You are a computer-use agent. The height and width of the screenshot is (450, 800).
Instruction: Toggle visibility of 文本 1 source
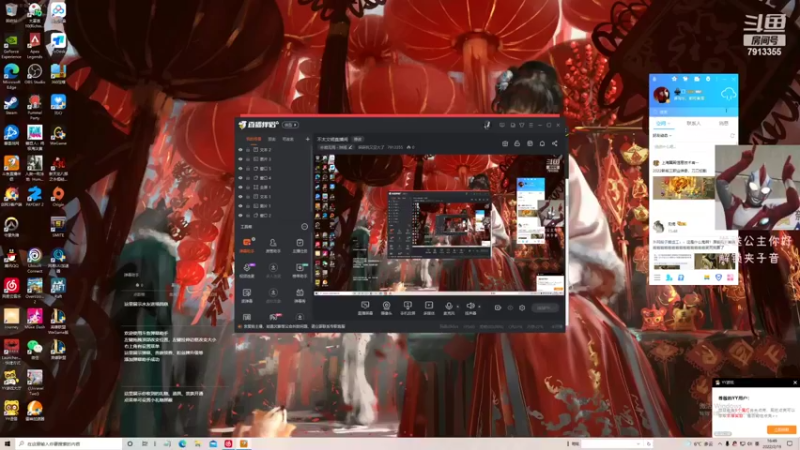pyautogui.click(x=240, y=196)
